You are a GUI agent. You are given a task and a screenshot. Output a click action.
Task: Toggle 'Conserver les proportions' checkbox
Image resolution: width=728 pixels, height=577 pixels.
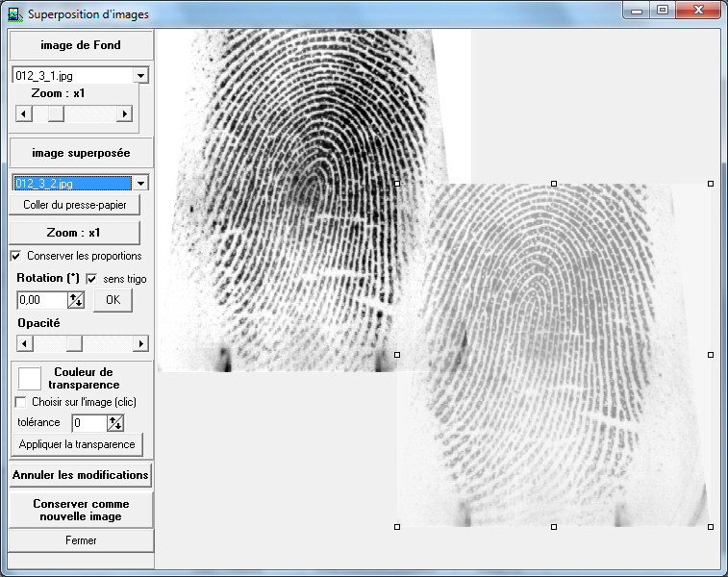15,256
